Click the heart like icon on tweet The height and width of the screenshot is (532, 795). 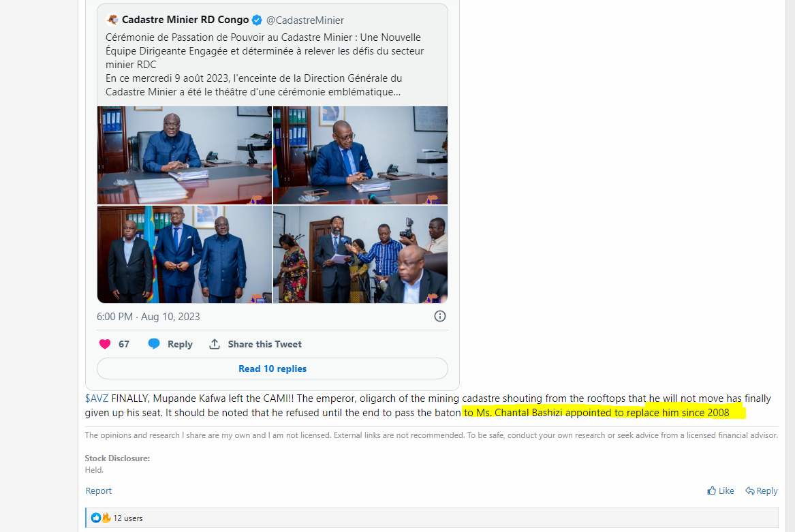(x=105, y=344)
